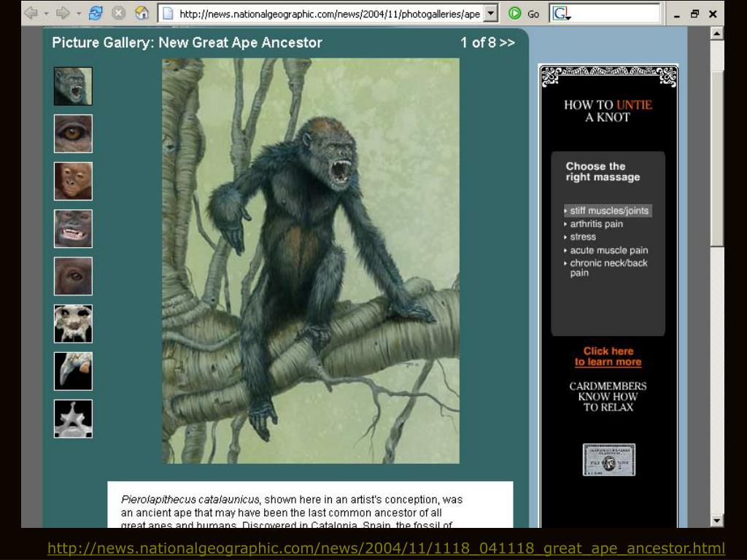
Task: Open the Forward history dropdown arrow
Action: pos(78,14)
